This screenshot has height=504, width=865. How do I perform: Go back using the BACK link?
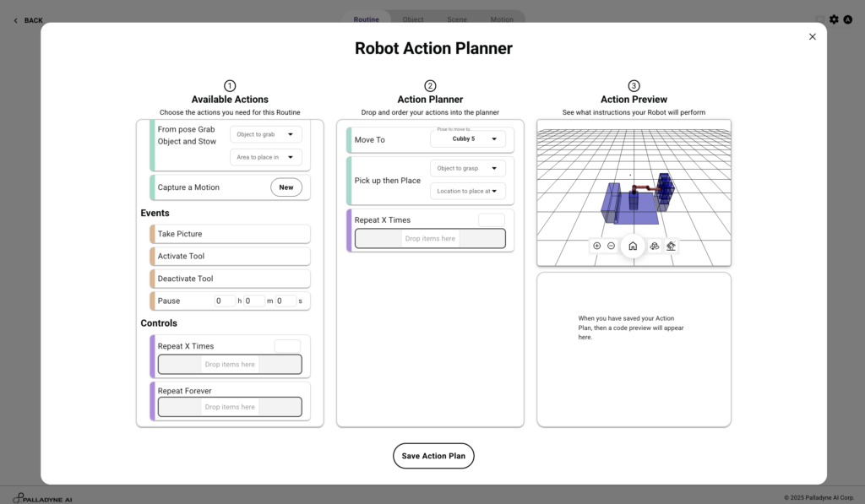point(28,20)
